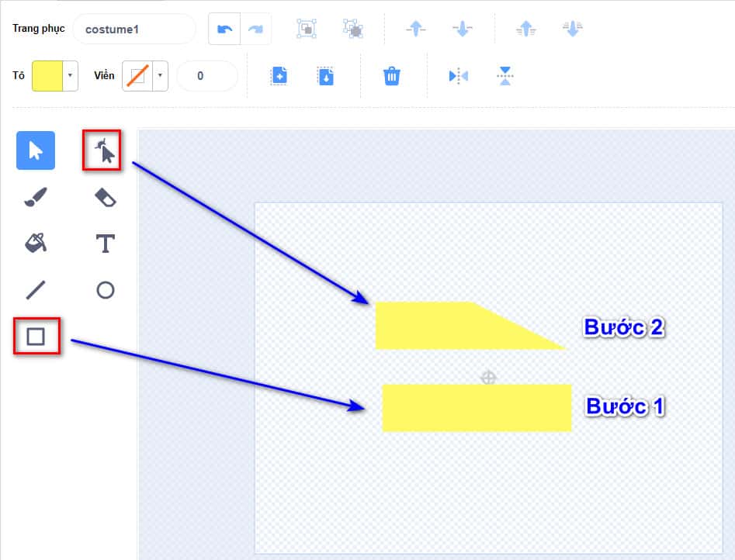Click the Redo button
The width and height of the screenshot is (735, 560).
pos(255,29)
